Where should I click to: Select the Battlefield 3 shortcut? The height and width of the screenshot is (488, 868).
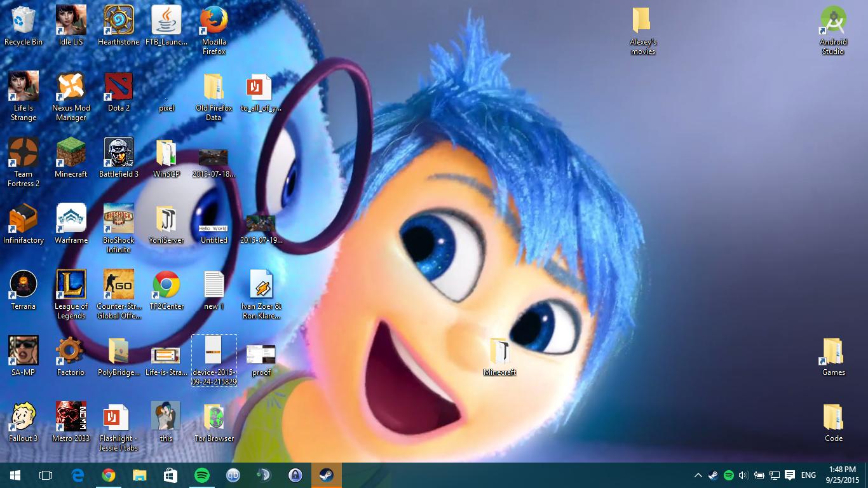pos(118,158)
